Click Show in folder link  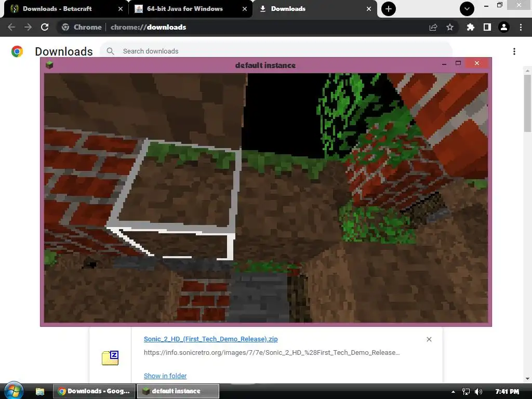165,376
